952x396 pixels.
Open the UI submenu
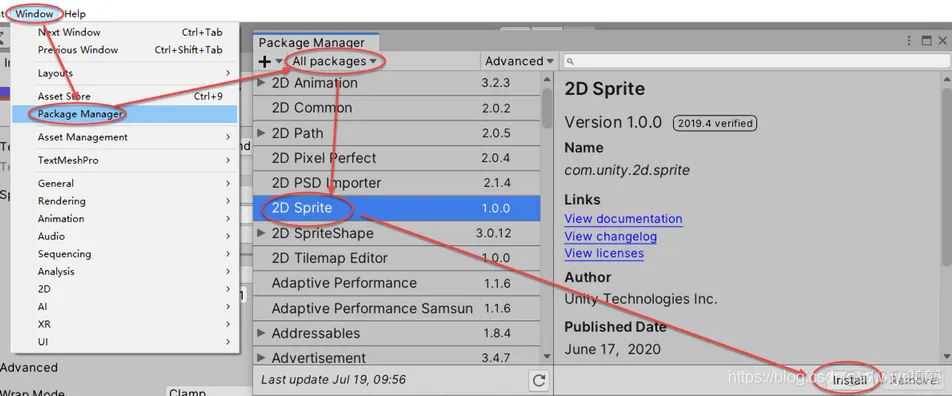coord(124,342)
